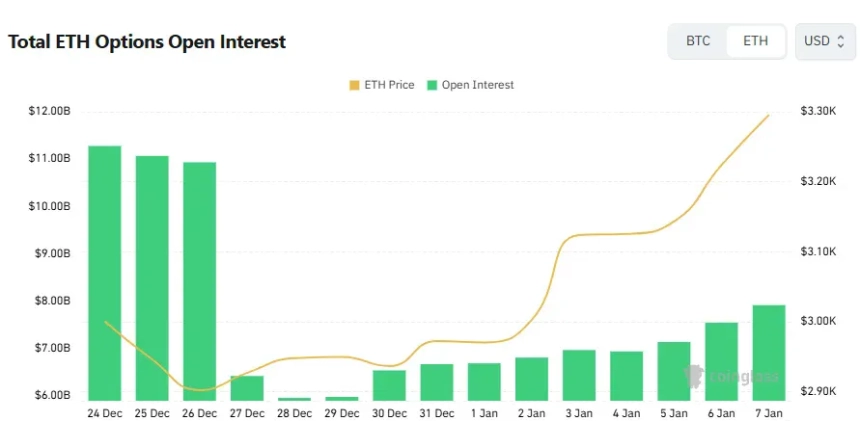Select the 26 Dec open interest bar

[200, 280]
